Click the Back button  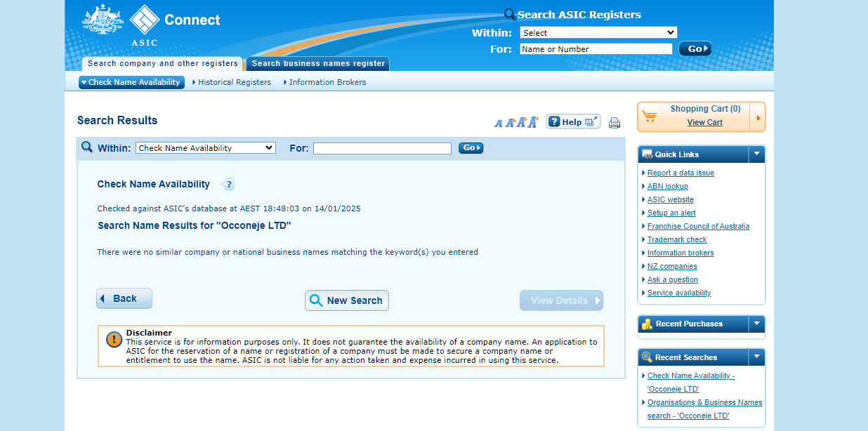pyautogui.click(x=124, y=298)
